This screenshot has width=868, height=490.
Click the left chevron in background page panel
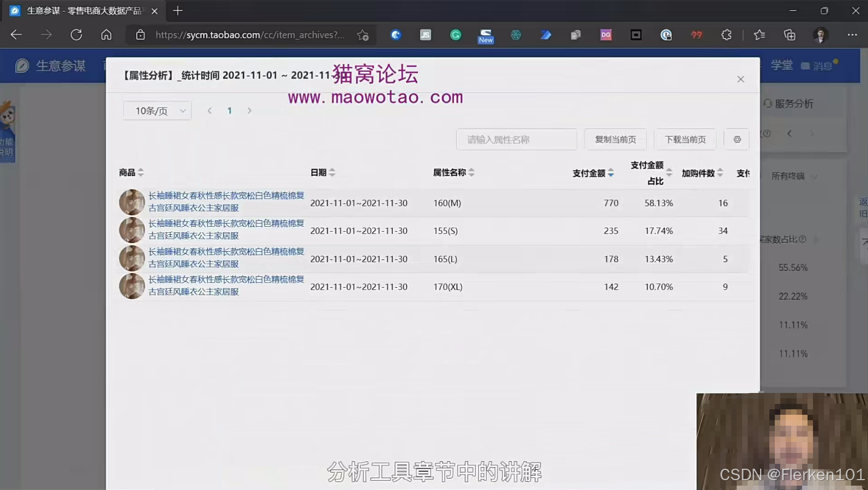(x=789, y=134)
